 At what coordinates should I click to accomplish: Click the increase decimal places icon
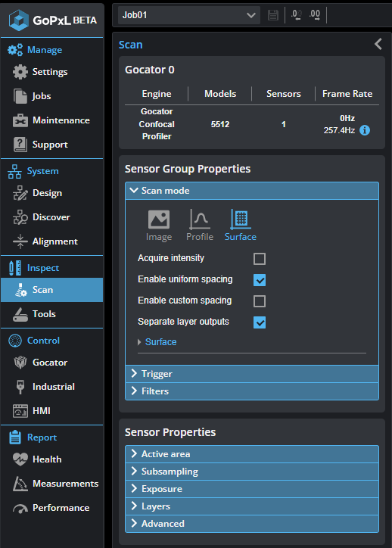[x=315, y=15]
